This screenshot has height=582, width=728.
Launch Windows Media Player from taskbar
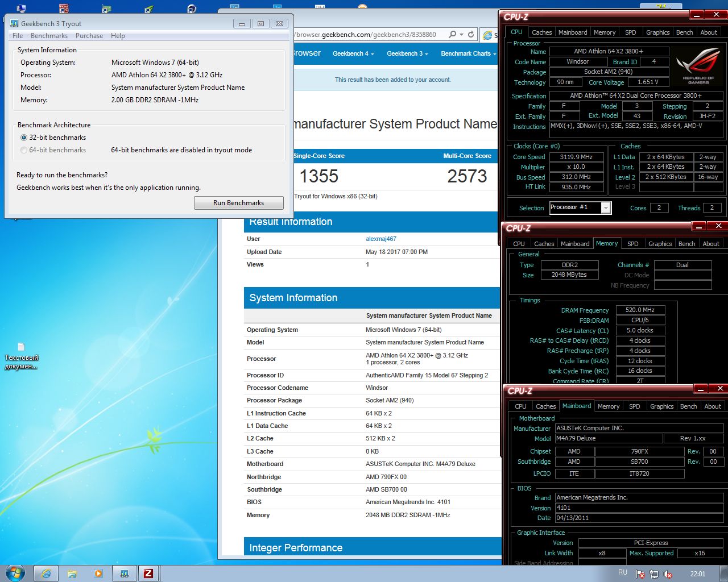coord(98,573)
